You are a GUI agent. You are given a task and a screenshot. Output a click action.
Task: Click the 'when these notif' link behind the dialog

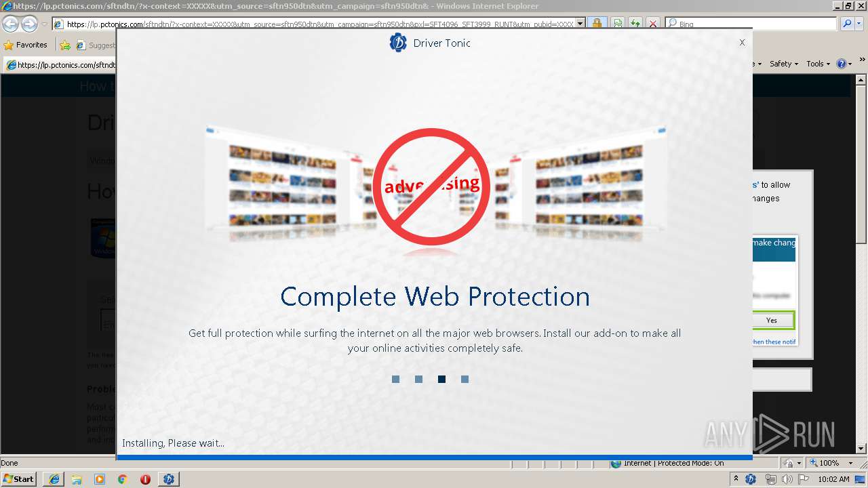(x=774, y=342)
